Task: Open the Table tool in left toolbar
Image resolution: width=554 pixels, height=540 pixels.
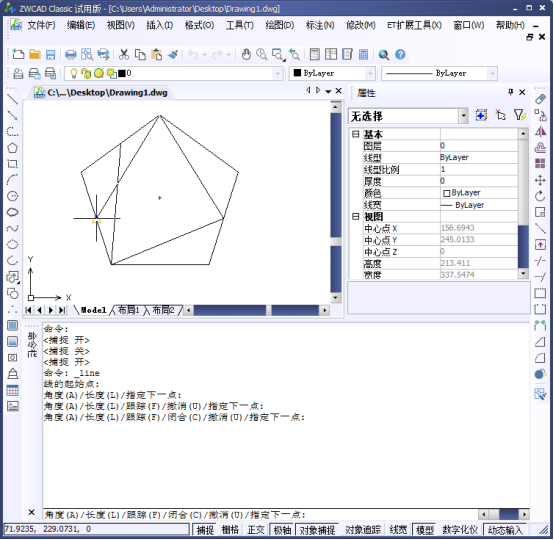Action: 12,390
